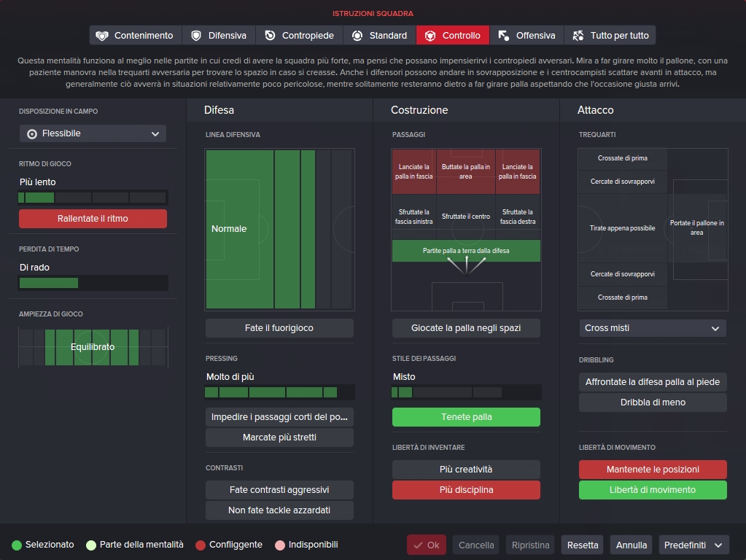The height and width of the screenshot is (560, 746).
Task: Click the Tutto per tutto icon
Action: tap(578, 36)
